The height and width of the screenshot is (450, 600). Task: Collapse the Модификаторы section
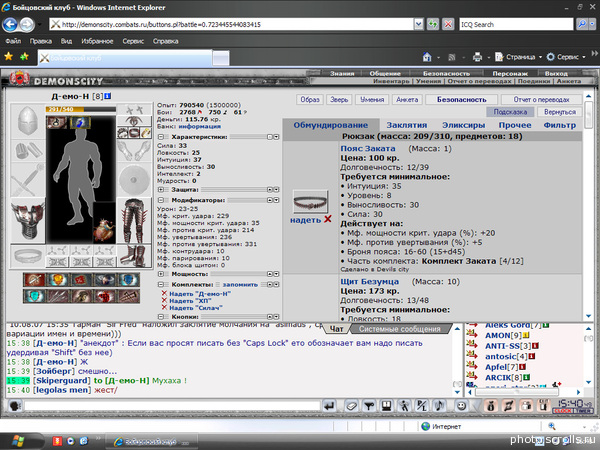(161, 200)
